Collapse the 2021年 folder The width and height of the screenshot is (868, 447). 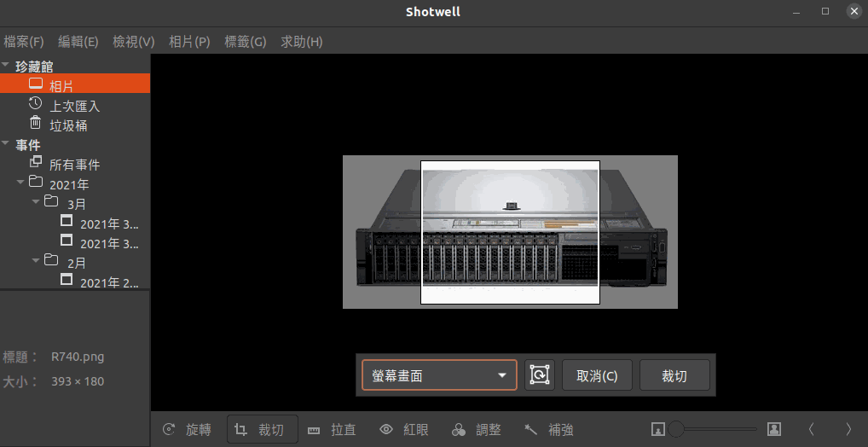click(x=20, y=183)
